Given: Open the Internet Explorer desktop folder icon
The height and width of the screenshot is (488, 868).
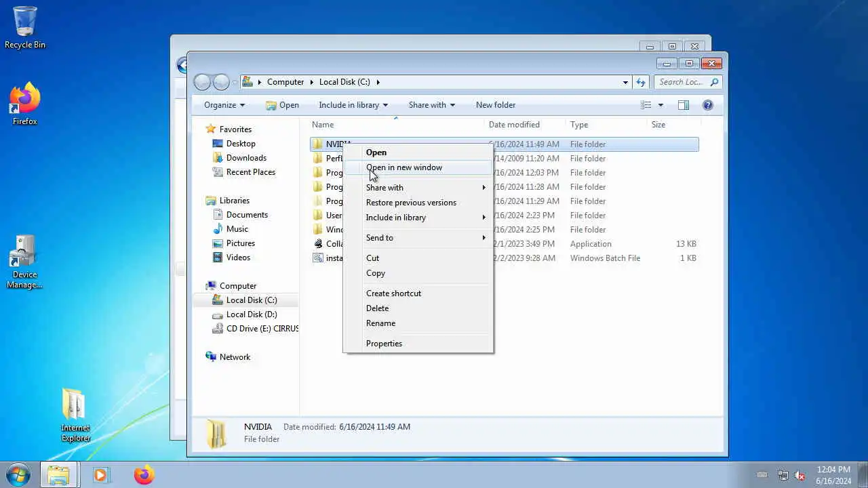Looking at the screenshot, I should click(x=75, y=415).
